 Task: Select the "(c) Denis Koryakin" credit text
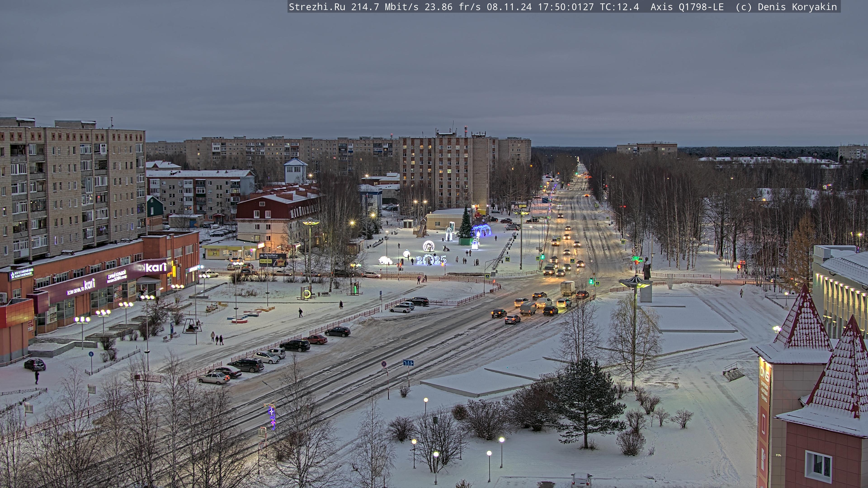[x=786, y=7]
